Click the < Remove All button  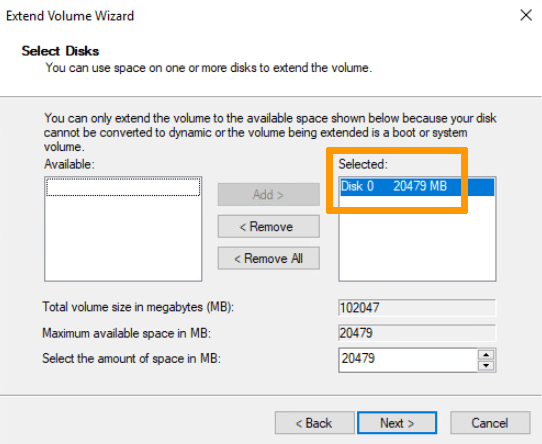tap(269, 258)
